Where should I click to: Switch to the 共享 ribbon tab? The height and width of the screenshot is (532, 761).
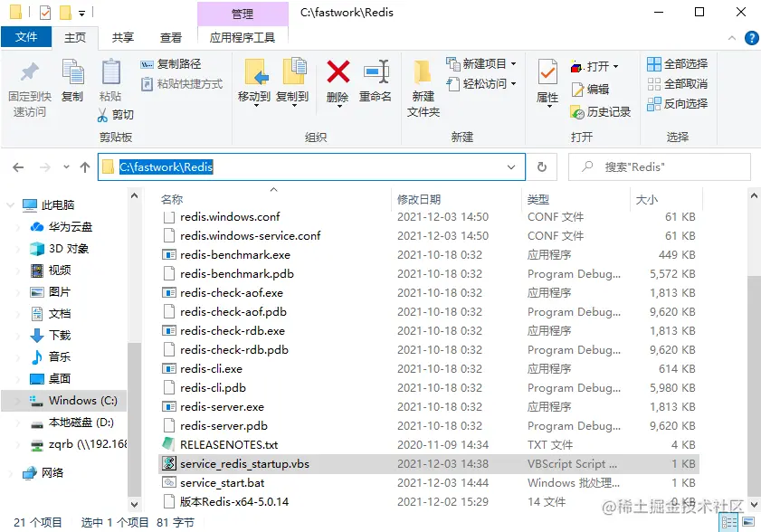(x=123, y=37)
